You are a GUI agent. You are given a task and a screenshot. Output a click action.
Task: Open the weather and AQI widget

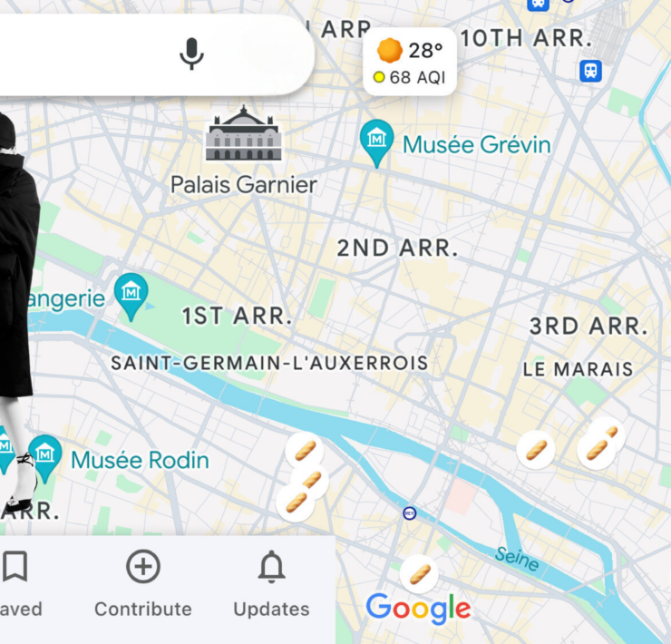click(410, 62)
